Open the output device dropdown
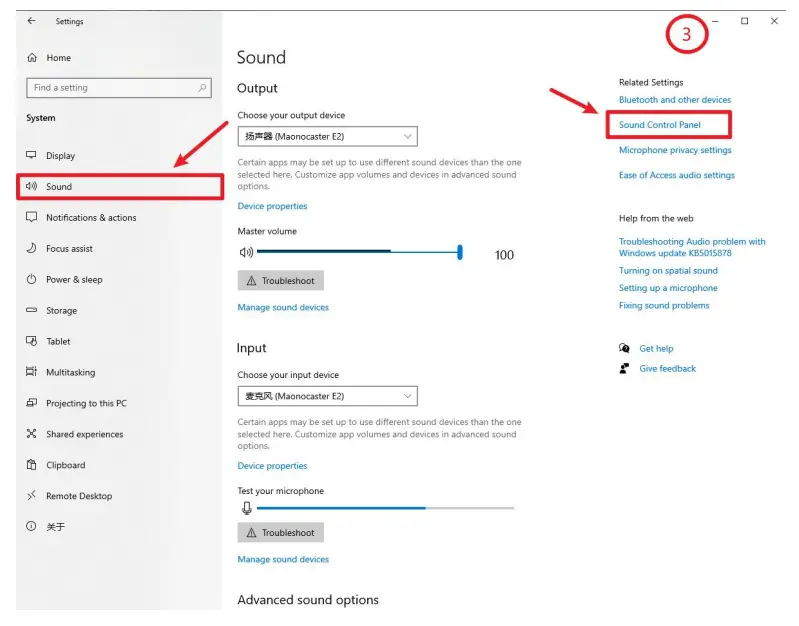This screenshot has width=799, height=626. [x=327, y=136]
